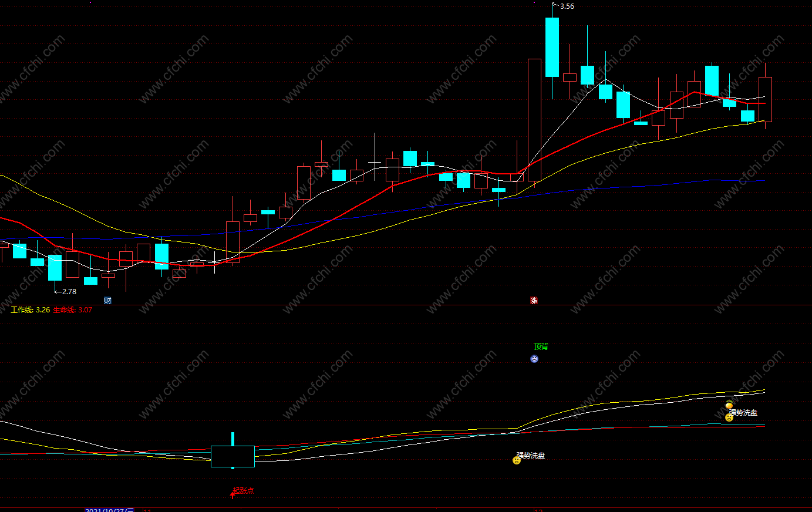Screen dimensions: 812x512
Task: Click the yellow face icon beneath the orange fruit
Action: (x=729, y=417)
